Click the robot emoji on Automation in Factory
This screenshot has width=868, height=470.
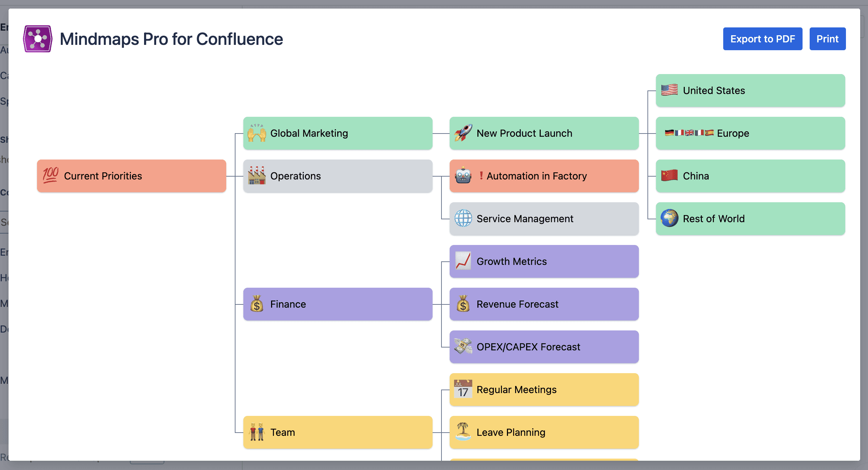pos(463,176)
